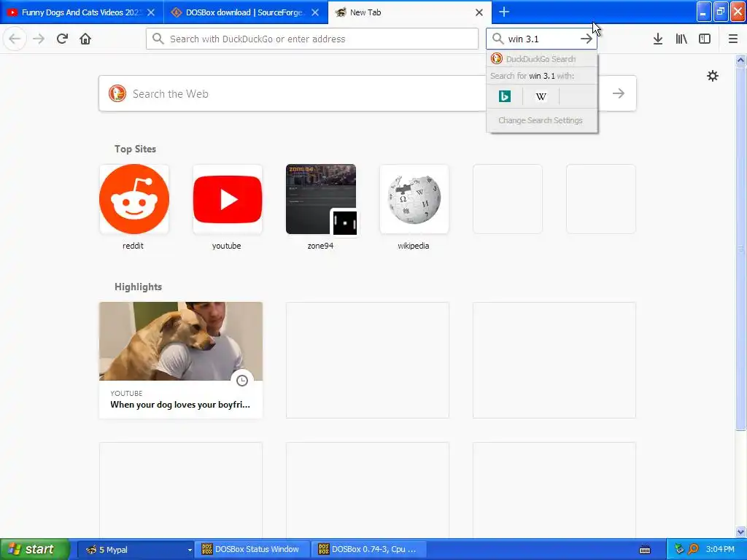Search win 3.1 with Bing

point(505,96)
